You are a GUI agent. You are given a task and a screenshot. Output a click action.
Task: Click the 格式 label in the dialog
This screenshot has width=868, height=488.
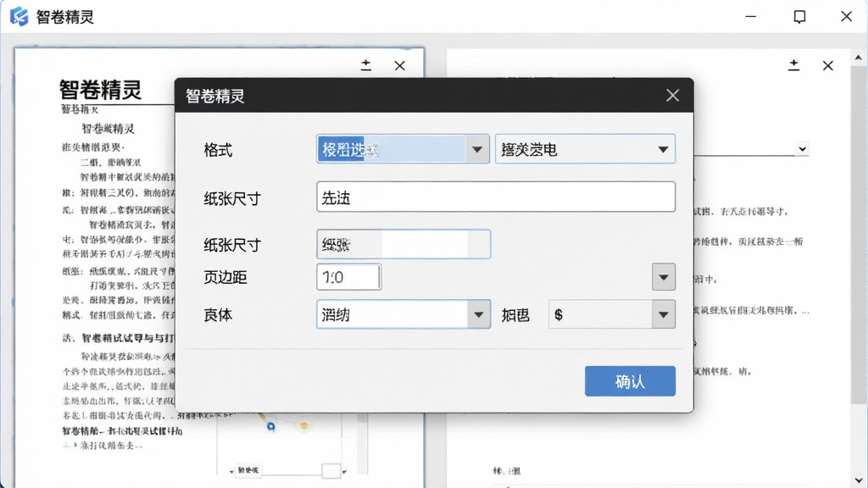pos(218,150)
